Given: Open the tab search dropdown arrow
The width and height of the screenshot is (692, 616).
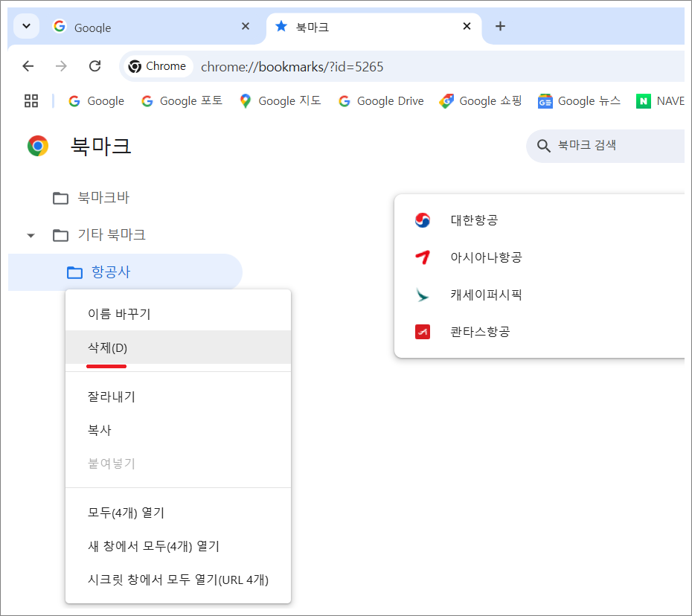Looking at the screenshot, I should point(27,26).
